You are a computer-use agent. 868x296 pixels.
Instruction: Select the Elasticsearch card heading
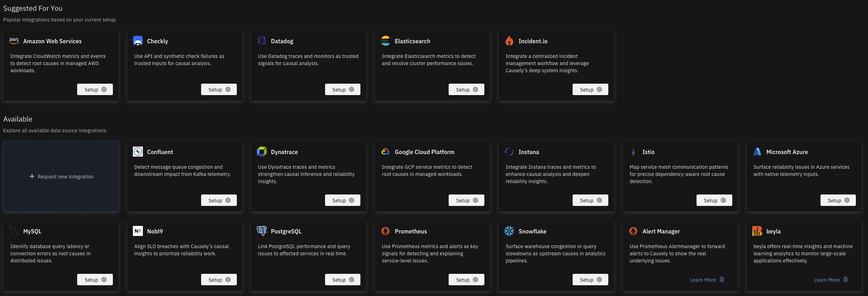click(413, 41)
